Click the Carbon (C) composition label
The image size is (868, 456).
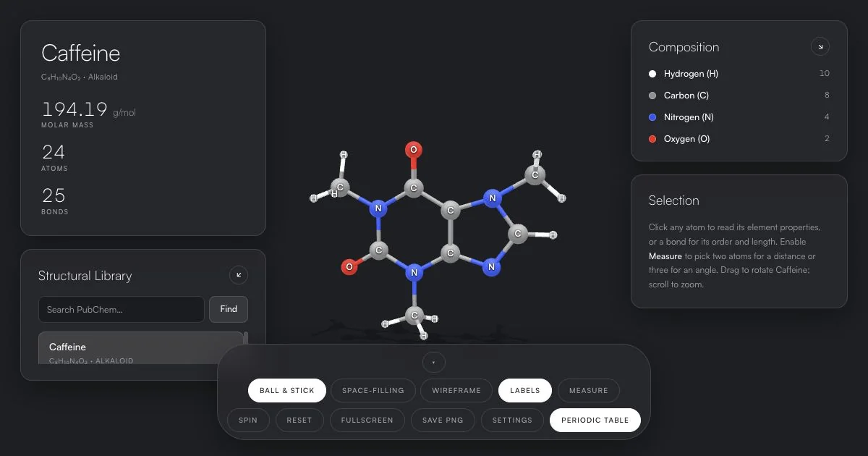(686, 96)
